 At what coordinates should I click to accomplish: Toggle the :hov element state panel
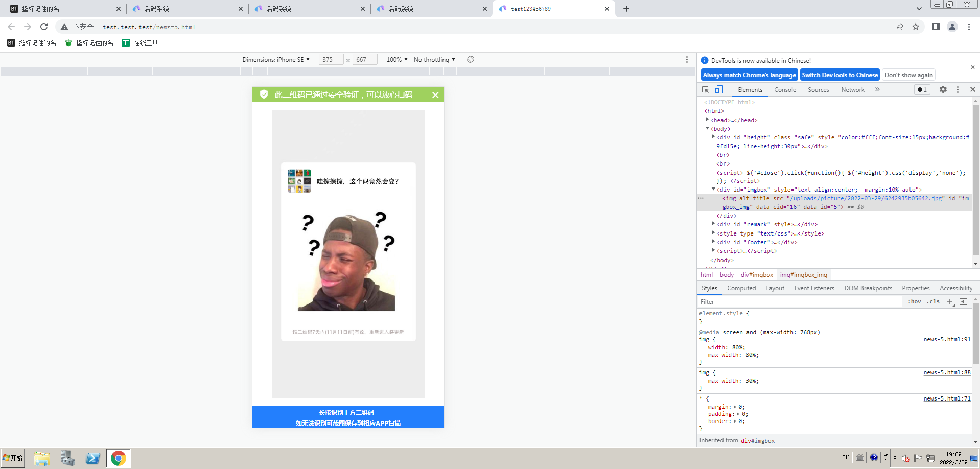(914, 301)
